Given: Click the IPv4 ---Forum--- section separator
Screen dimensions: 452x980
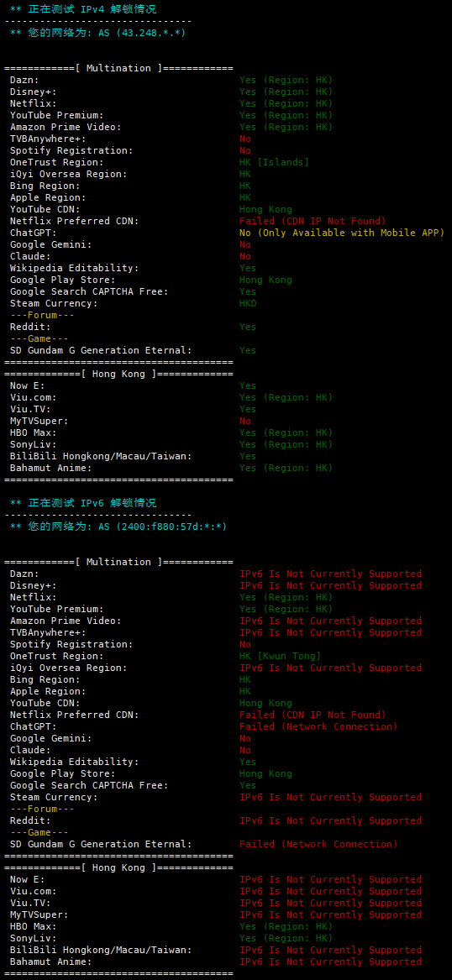Looking at the screenshot, I should [x=43, y=315].
